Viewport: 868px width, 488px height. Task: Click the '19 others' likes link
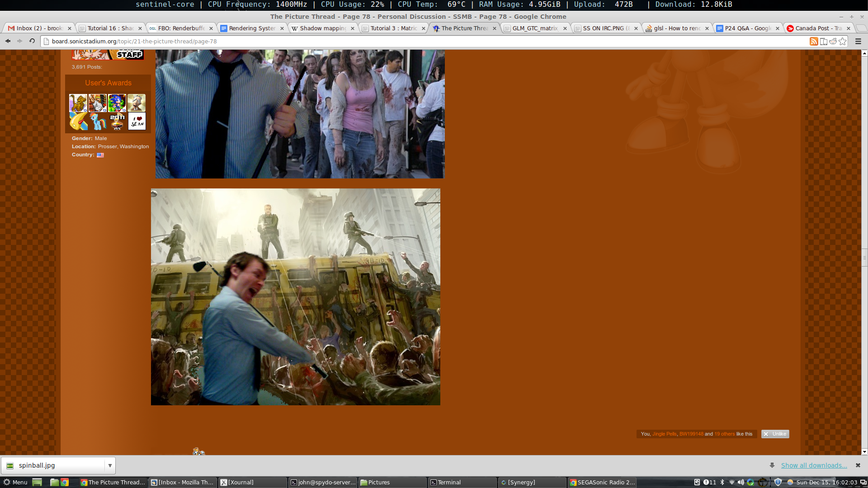[724, 434]
